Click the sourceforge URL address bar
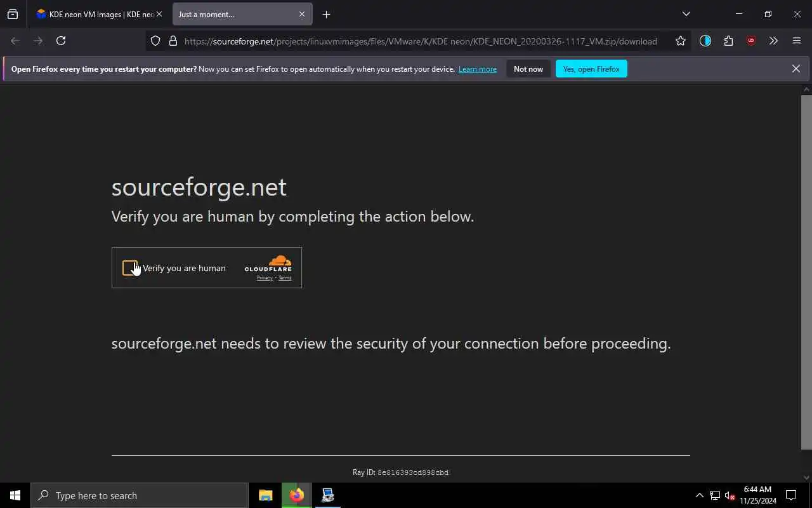 (421, 41)
